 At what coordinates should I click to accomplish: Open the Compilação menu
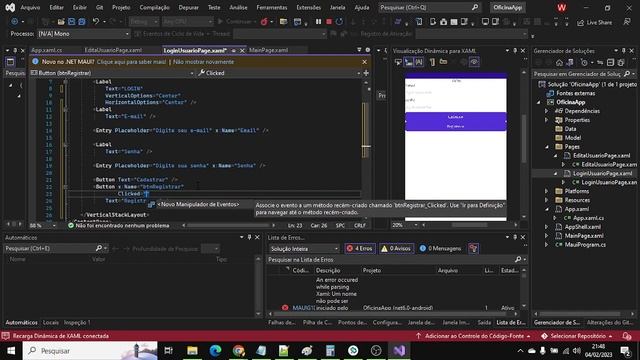click(154, 7)
